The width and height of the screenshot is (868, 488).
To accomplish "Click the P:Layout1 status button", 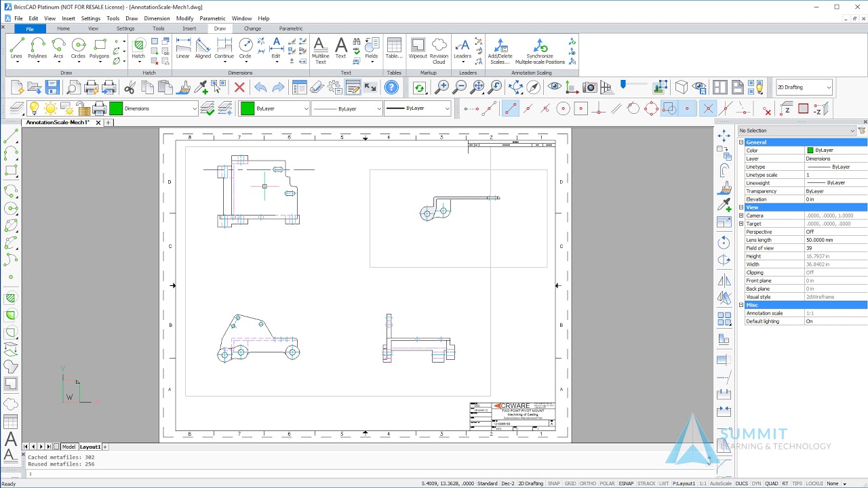I will coord(684,483).
